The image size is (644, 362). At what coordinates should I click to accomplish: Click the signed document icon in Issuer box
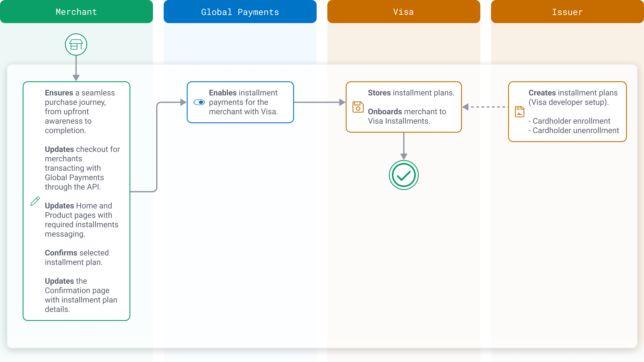[x=520, y=112]
